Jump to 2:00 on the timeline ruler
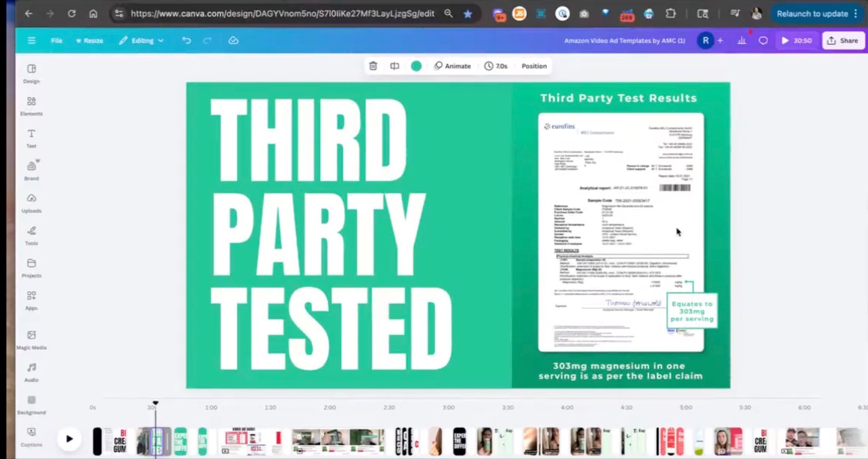Viewport: 868px width, 459px height. (x=330, y=407)
